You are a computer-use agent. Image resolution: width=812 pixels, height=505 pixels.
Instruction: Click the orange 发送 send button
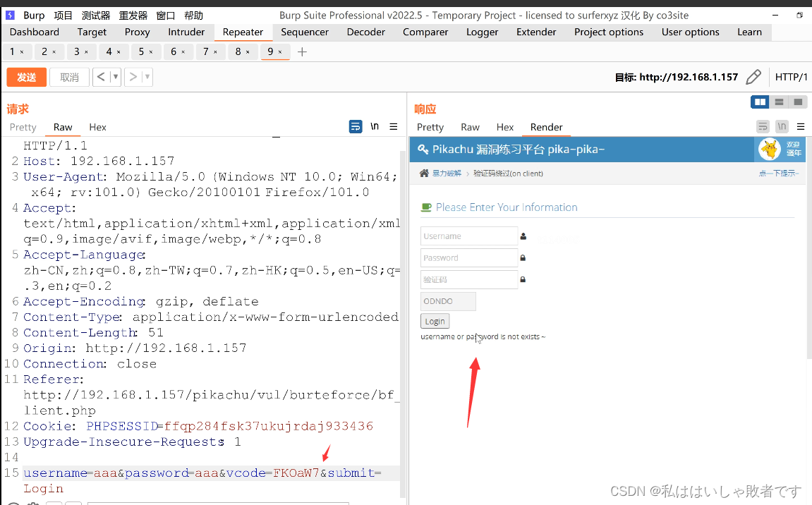click(26, 77)
